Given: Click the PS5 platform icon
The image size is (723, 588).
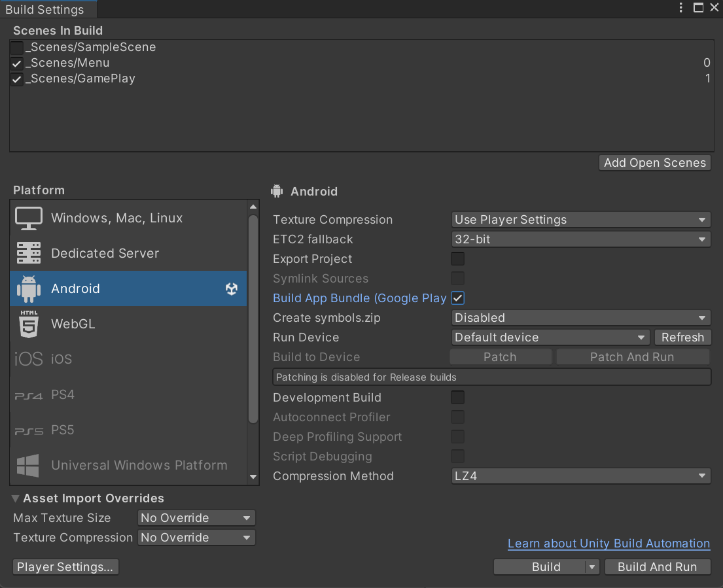Looking at the screenshot, I should pyautogui.click(x=29, y=430).
